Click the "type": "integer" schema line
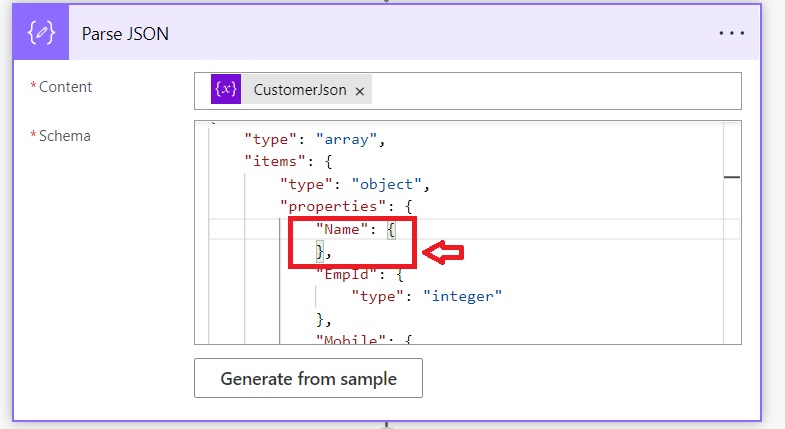Screen dimensions: 785x429 pyautogui.click(x=426, y=296)
